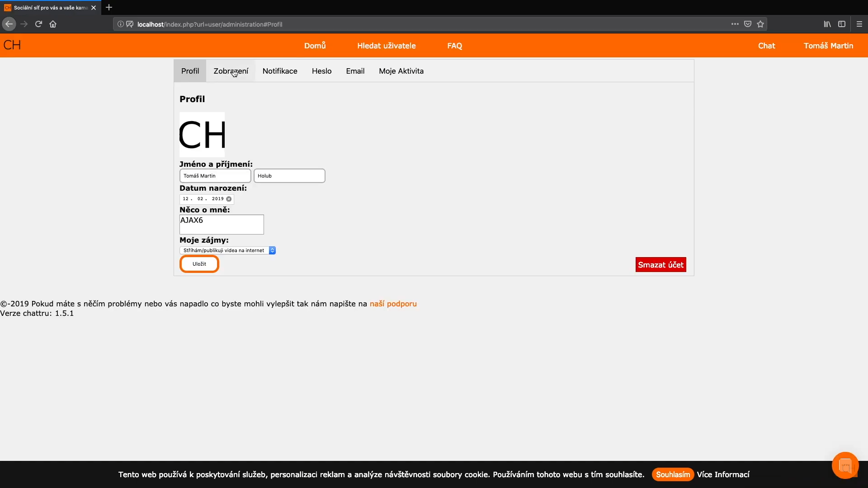Follow the naší podporu link
This screenshot has width=868, height=488.
click(393, 304)
